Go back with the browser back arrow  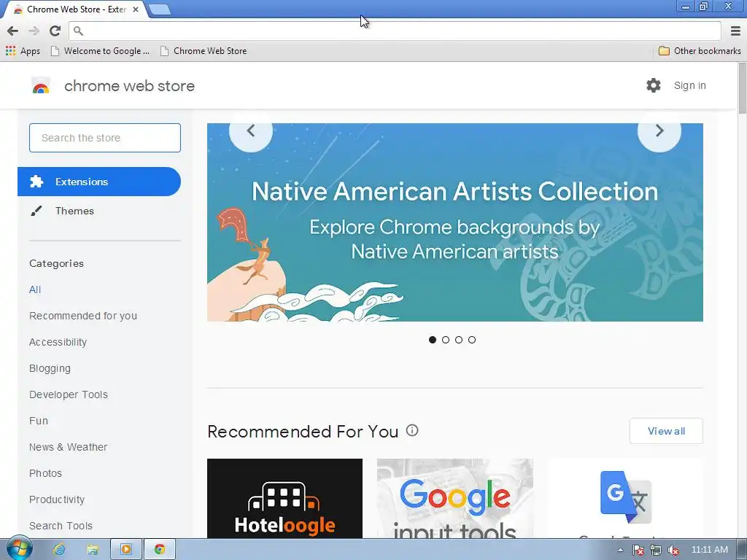coord(13,31)
